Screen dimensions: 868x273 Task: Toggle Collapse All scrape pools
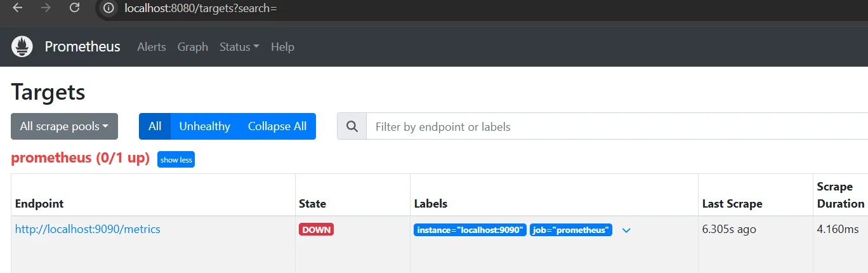(x=277, y=126)
